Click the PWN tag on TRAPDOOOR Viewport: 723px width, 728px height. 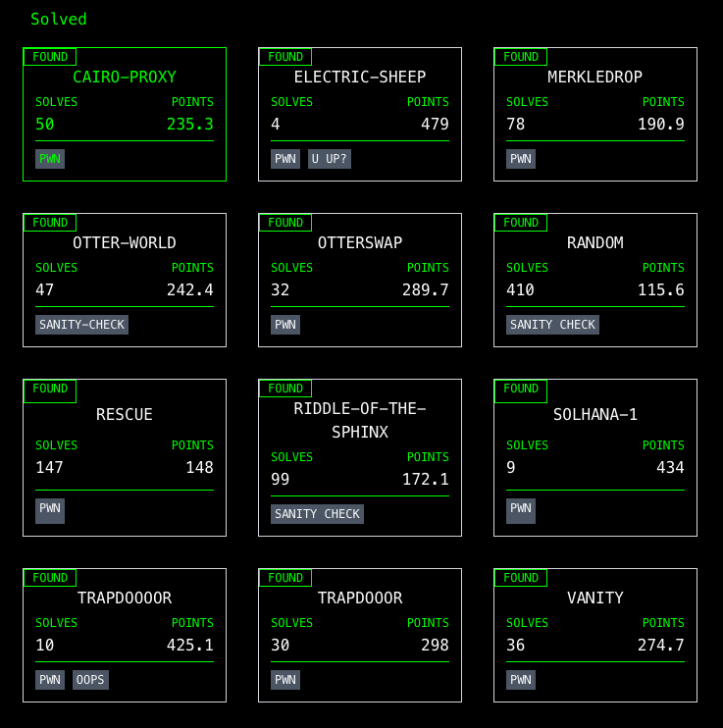[x=285, y=680]
